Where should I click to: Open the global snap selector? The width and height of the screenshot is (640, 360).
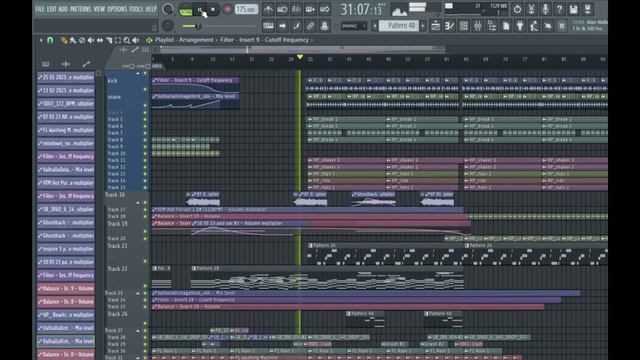(x=354, y=26)
